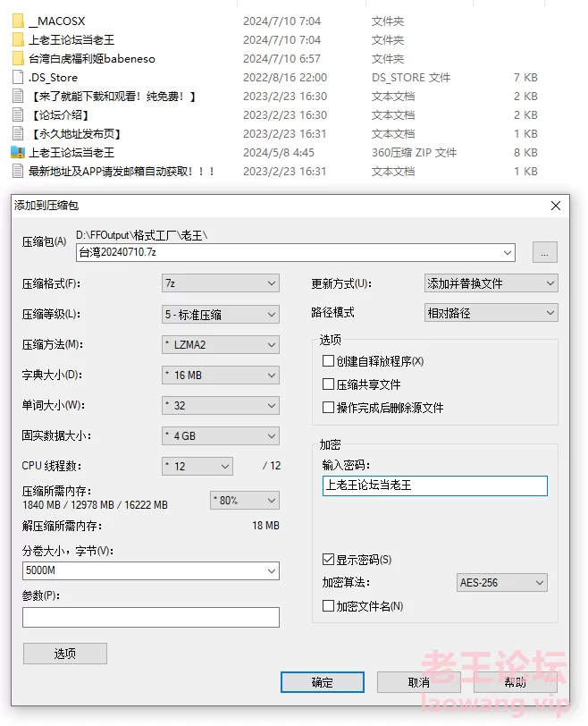
Task: Open 字典大小 16 MB dropdown
Action: point(220,375)
